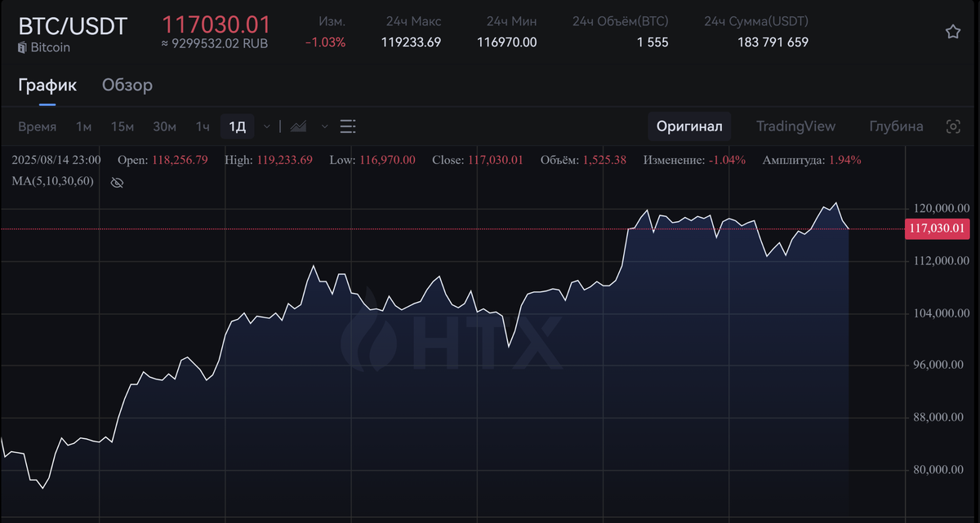Select the Глубина depth view

click(x=896, y=126)
